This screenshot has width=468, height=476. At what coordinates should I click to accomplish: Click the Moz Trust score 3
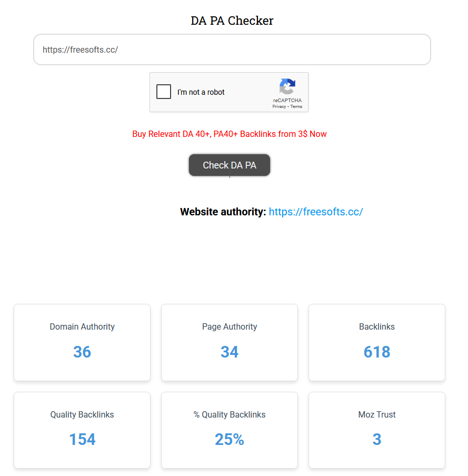tap(377, 439)
